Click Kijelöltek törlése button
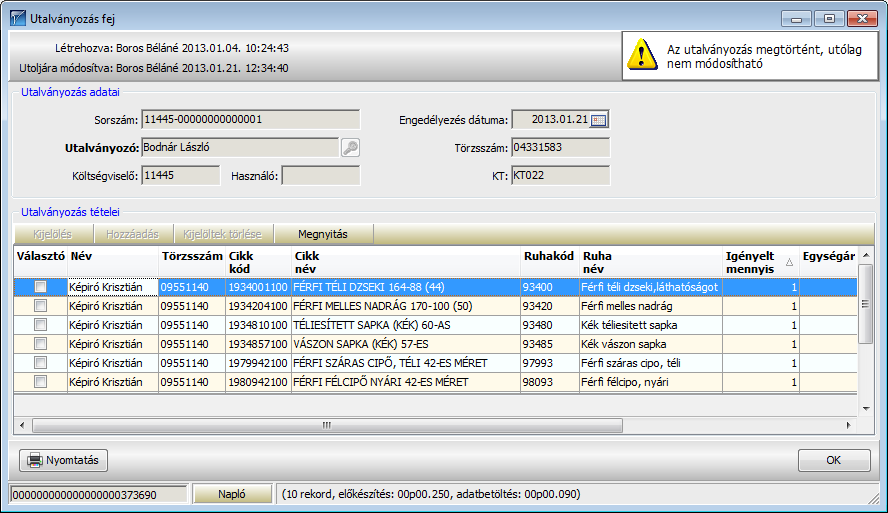Viewport: 888px width, 513px height. 223,234
